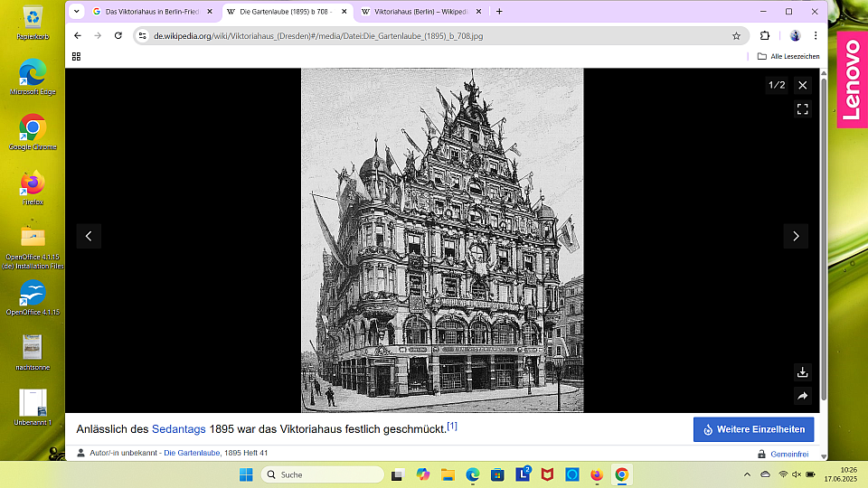
Task: Open the Chrome three-dot menu
Action: click(816, 35)
